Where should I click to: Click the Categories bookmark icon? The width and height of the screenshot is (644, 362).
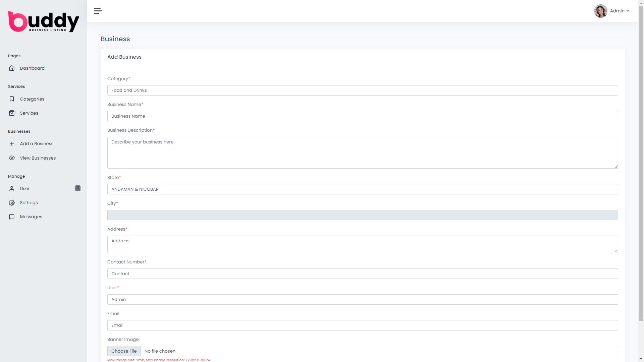pos(12,99)
